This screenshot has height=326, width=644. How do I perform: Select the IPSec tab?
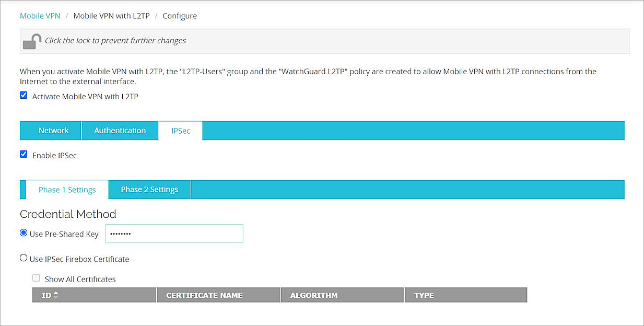[x=180, y=131]
